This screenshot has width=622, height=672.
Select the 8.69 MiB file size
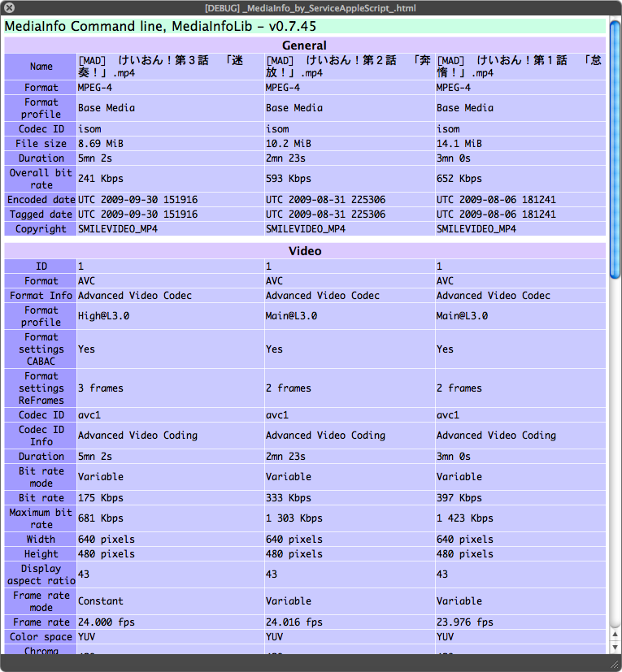pos(100,144)
